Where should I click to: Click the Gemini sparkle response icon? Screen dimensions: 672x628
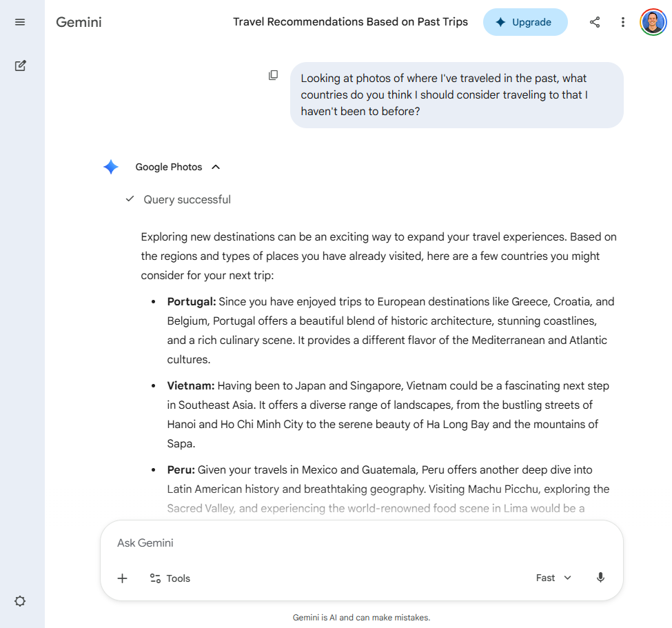[110, 166]
